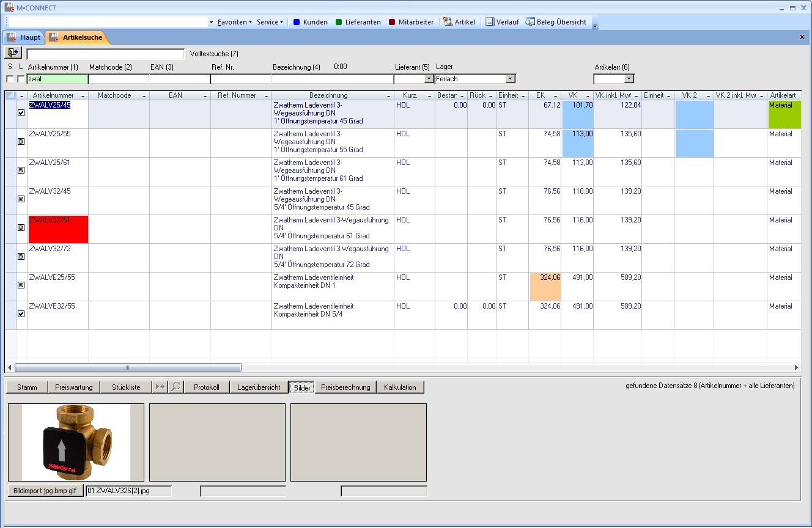Click the arrow-star button next to Stückliste
This screenshot has width=812, height=528.
pos(160,387)
